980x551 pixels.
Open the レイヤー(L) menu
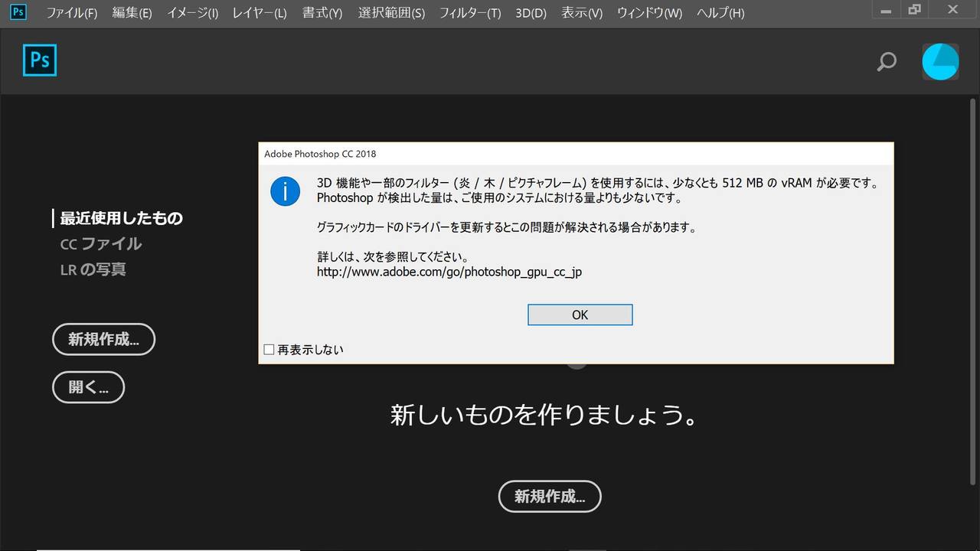point(260,13)
